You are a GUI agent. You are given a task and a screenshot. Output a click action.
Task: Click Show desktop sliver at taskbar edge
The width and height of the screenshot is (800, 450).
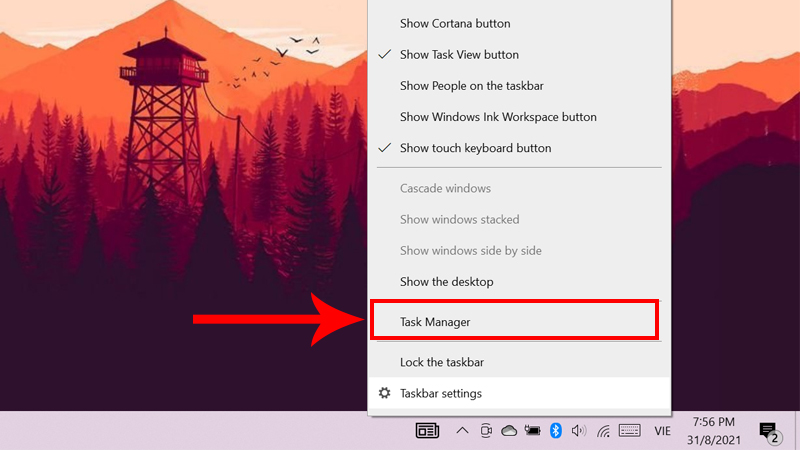[x=797, y=431]
